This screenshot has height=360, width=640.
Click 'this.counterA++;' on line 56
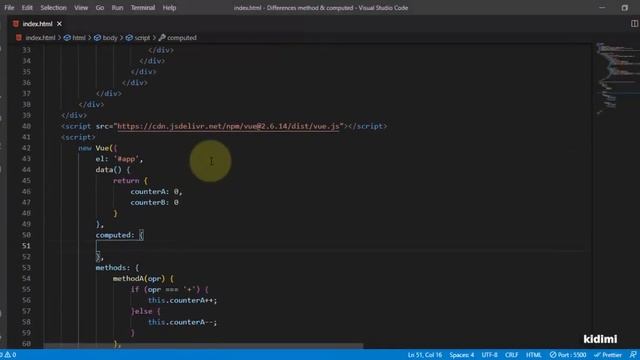pyautogui.click(x=182, y=300)
